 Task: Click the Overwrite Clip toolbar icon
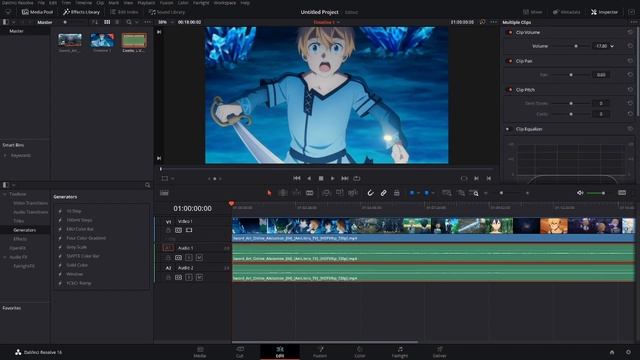[x=340, y=193]
